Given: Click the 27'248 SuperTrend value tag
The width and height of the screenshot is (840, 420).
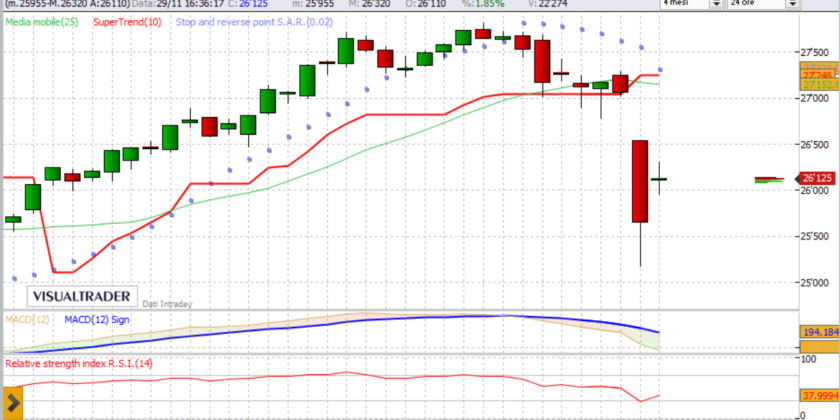Looking at the screenshot, I should [x=820, y=75].
